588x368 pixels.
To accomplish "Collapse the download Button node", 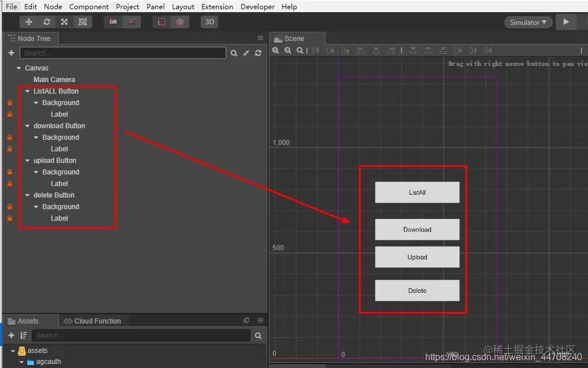I will click(x=27, y=126).
